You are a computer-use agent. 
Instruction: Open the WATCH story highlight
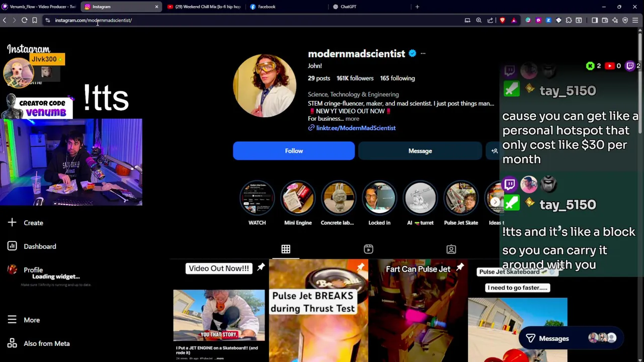point(257,198)
